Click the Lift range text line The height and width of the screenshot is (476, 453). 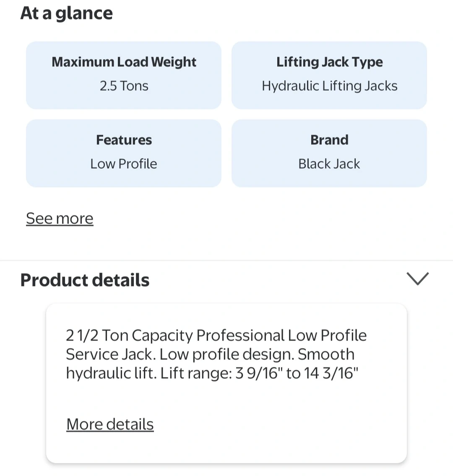click(212, 373)
